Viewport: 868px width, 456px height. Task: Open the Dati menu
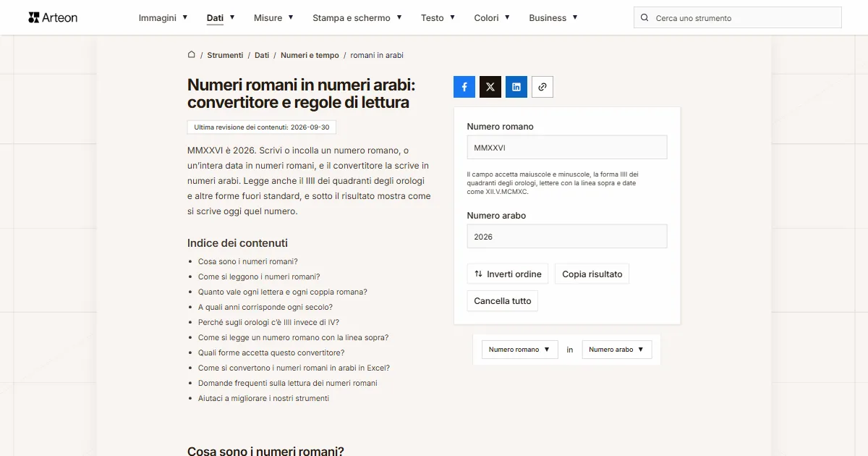click(x=221, y=18)
